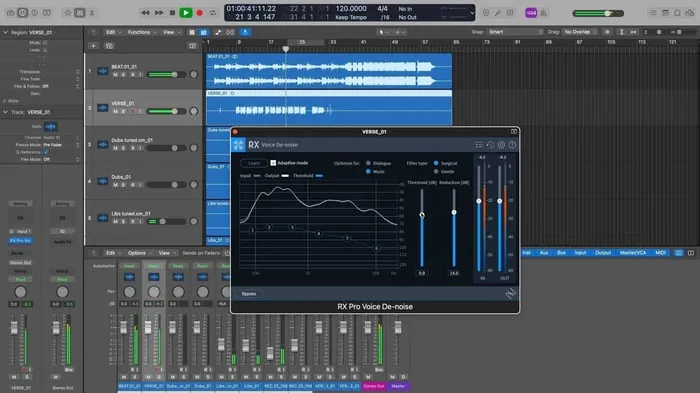Open the RX plugin help icon
This screenshot has height=393, width=700.
click(x=512, y=145)
